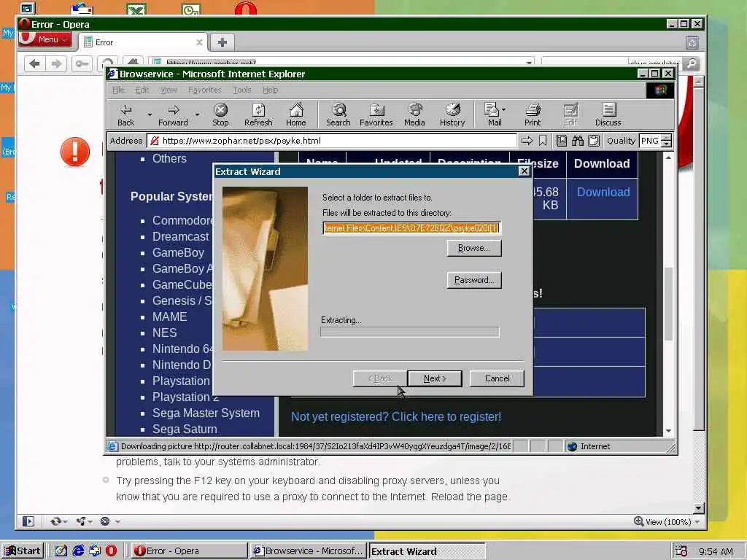Open the red Opera Menu button
This screenshot has width=747, height=560.
[46, 39]
